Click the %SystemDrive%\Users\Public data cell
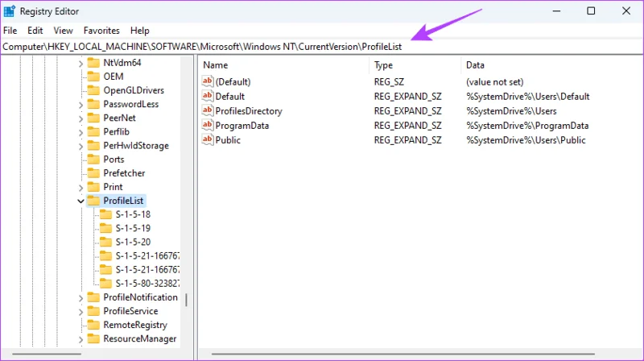Image resolution: width=644 pixels, height=361 pixels. point(526,140)
